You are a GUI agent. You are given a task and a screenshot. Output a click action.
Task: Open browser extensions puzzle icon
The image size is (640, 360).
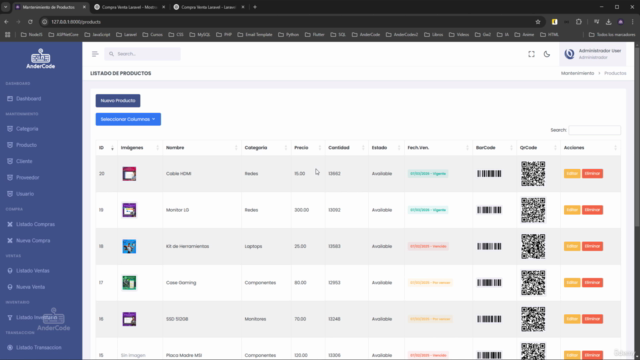579,22
